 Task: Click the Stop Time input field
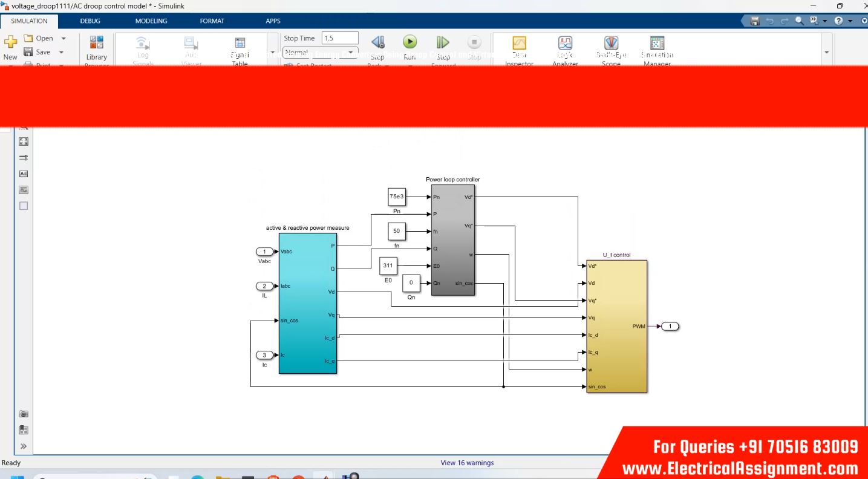coord(339,38)
